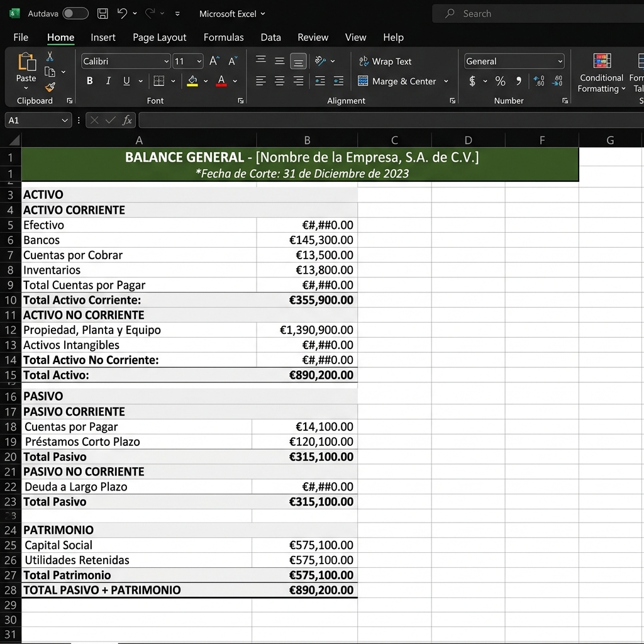The image size is (644, 644).
Task: Click Decrease Decimal icon
Action: pos(557,81)
